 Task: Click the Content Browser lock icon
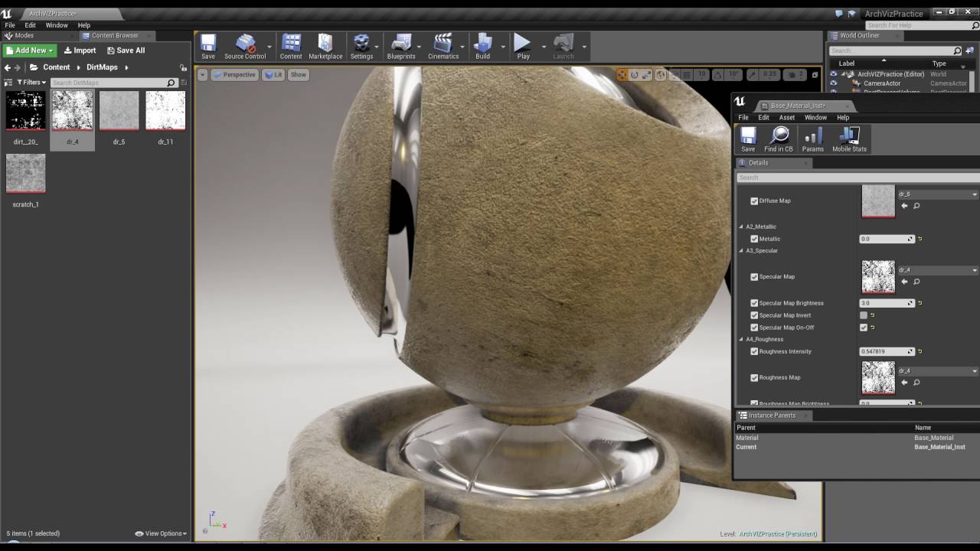[x=183, y=68]
